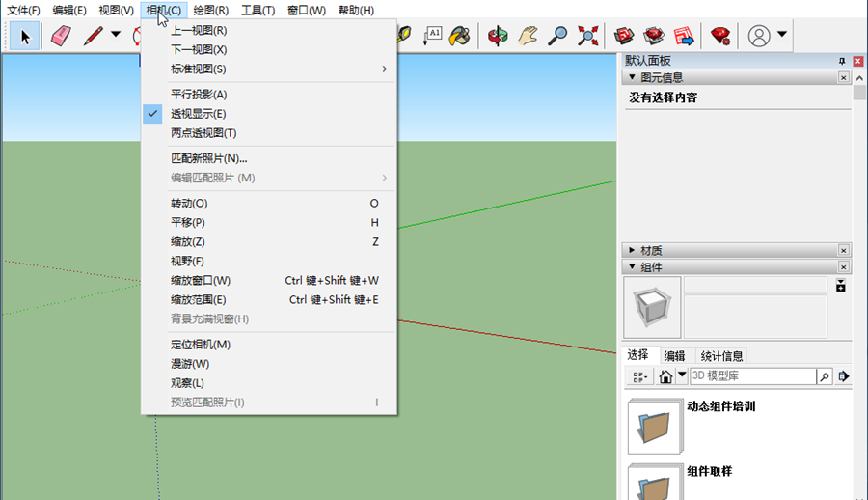Choose 平移(P) pan menu item

pyautogui.click(x=269, y=222)
